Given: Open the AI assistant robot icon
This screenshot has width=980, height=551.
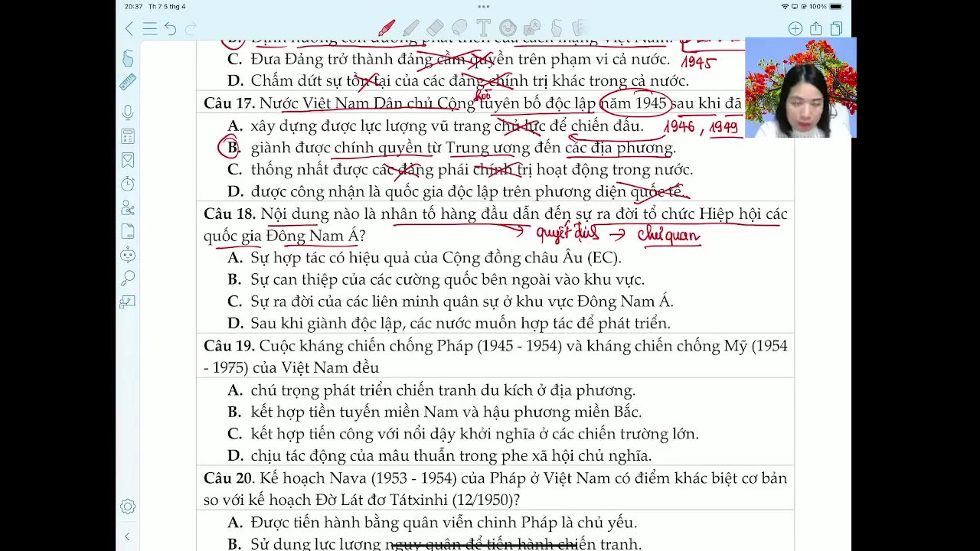Looking at the screenshot, I should (128, 255).
